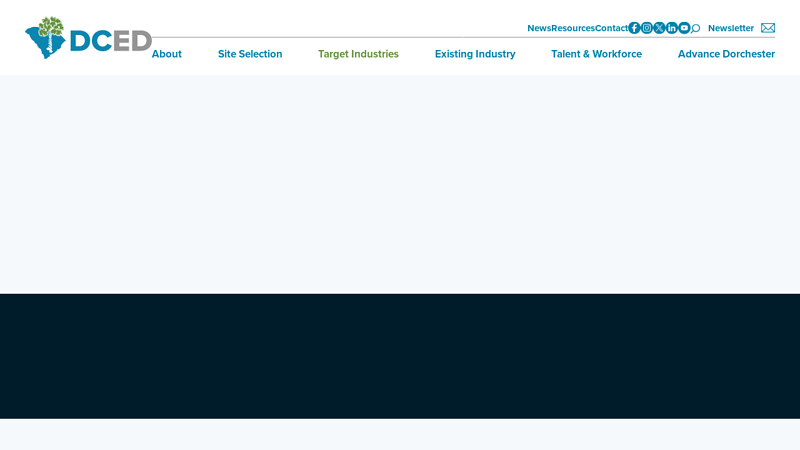The image size is (800, 450).
Task: Visit the LinkedIn social icon
Action: pyautogui.click(x=672, y=28)
